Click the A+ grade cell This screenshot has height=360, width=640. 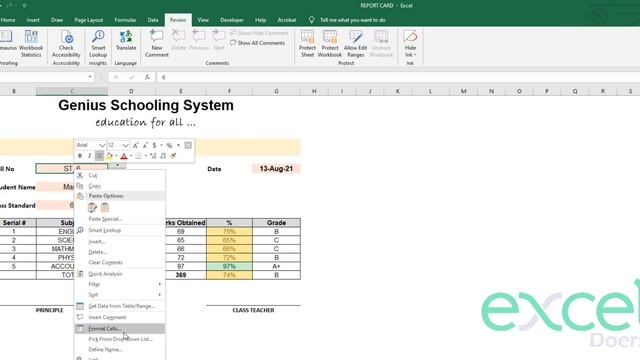pyautogui.click(x=276, y=266)
